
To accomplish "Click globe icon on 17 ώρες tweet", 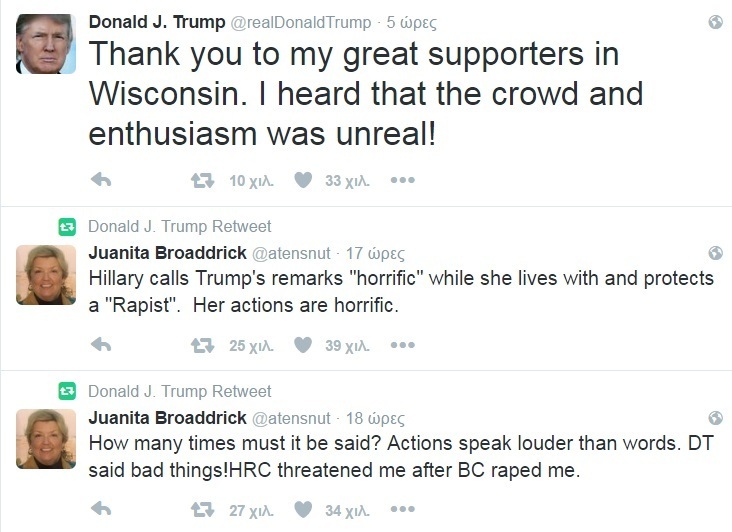I will tap(715, 253).
